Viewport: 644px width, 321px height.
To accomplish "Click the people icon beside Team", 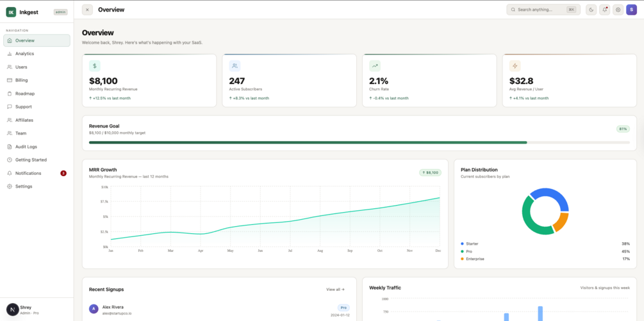I will click(10, 133).
